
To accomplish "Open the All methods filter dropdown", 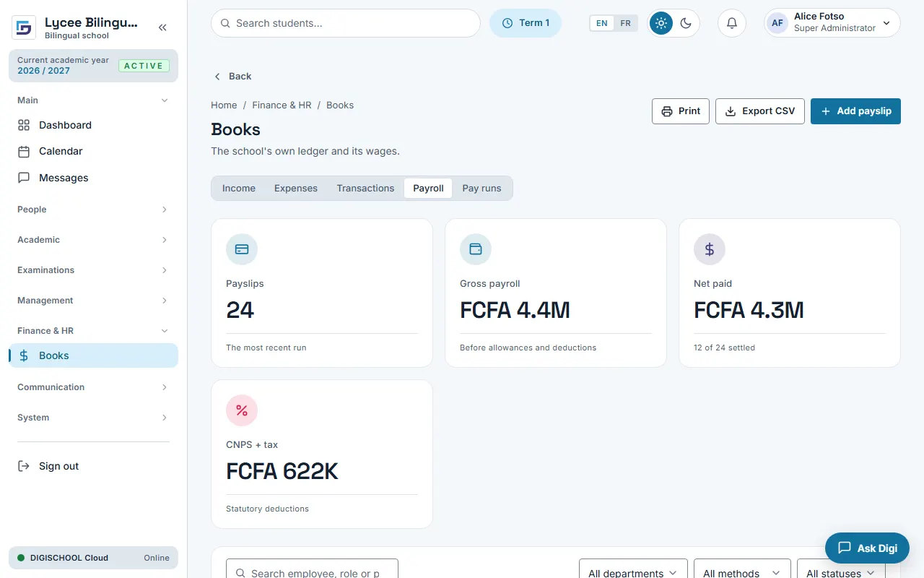I will tap(742, 569).
